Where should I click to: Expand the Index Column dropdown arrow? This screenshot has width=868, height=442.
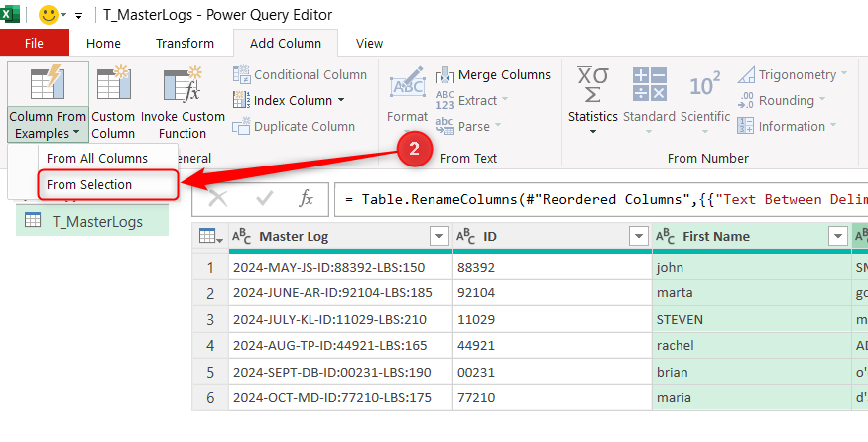(x=341, y=101)
